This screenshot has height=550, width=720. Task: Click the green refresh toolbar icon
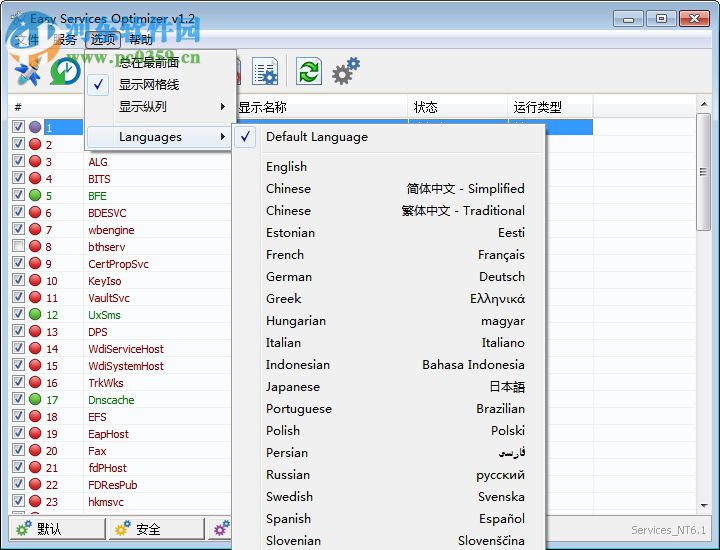coord(309,72)
